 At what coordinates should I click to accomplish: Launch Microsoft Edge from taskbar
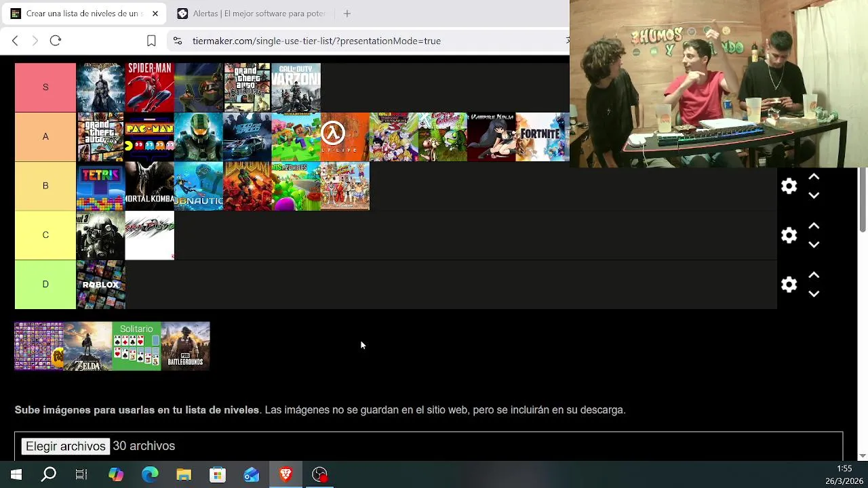[150, 474]
